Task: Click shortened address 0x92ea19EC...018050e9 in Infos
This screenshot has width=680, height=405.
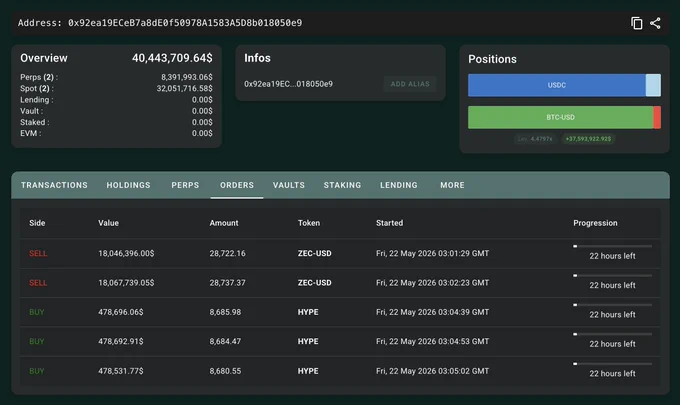Action: point(288,84)
